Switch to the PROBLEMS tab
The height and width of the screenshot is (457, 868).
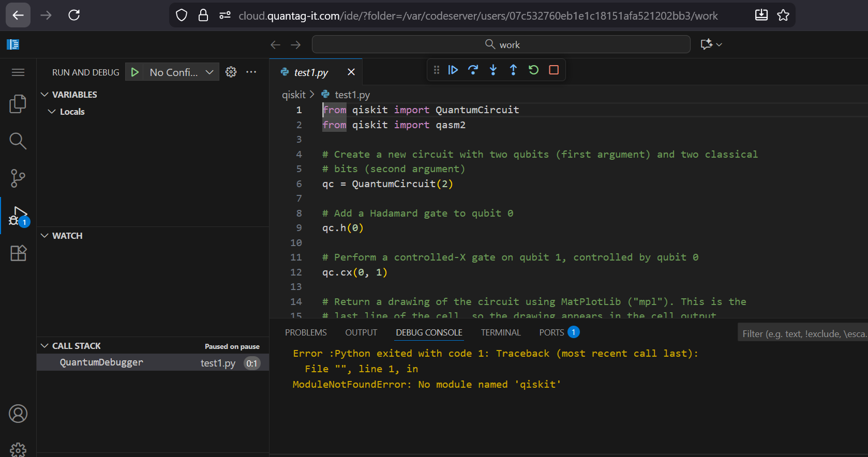tap(306, 332)
